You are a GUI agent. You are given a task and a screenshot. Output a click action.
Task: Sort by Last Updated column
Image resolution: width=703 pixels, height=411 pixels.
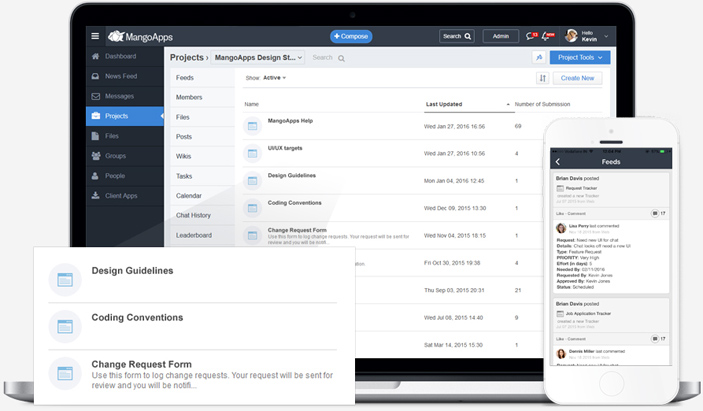(x=444, y=104)
